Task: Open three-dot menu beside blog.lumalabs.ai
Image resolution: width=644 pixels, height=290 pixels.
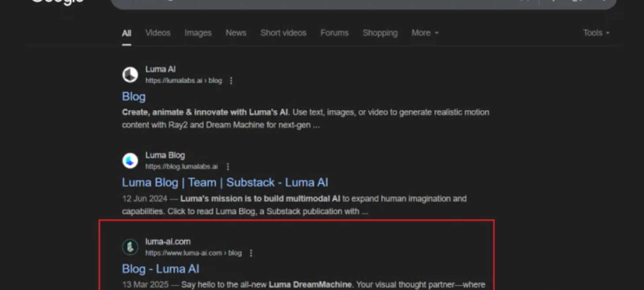Action: 228,167
